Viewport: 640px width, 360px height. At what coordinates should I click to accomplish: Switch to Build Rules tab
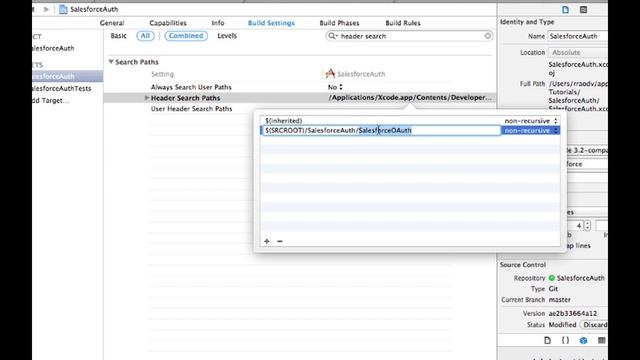403,23
